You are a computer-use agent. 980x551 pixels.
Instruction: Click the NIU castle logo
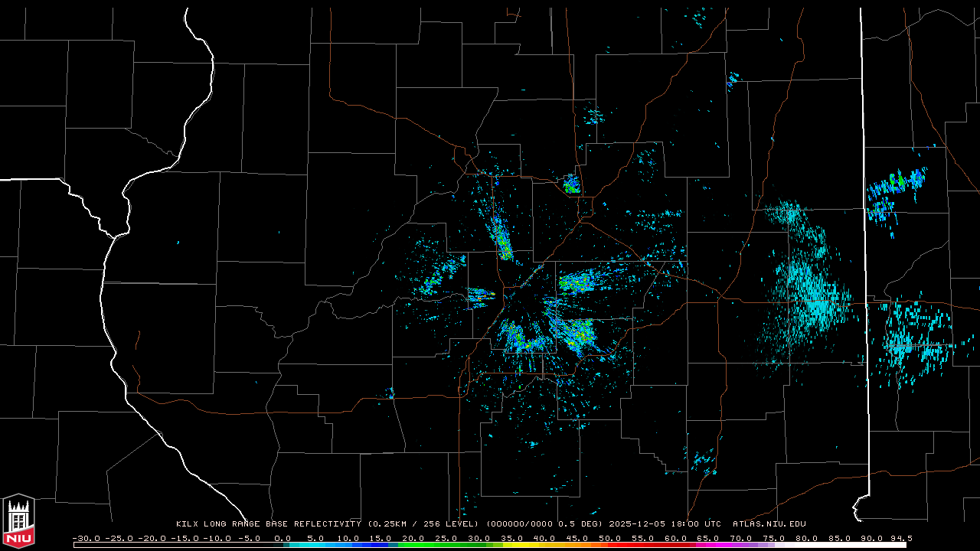(18, 522)
